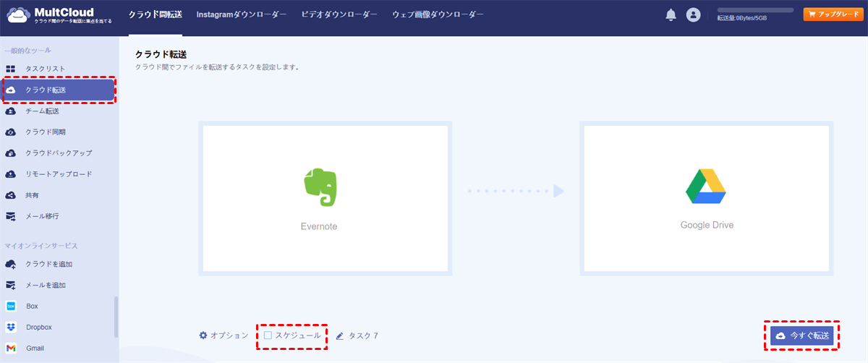Screen dimensions: 868x363
Task: Click the Cloud Backup sidebar icon
Action: [11, 153]
